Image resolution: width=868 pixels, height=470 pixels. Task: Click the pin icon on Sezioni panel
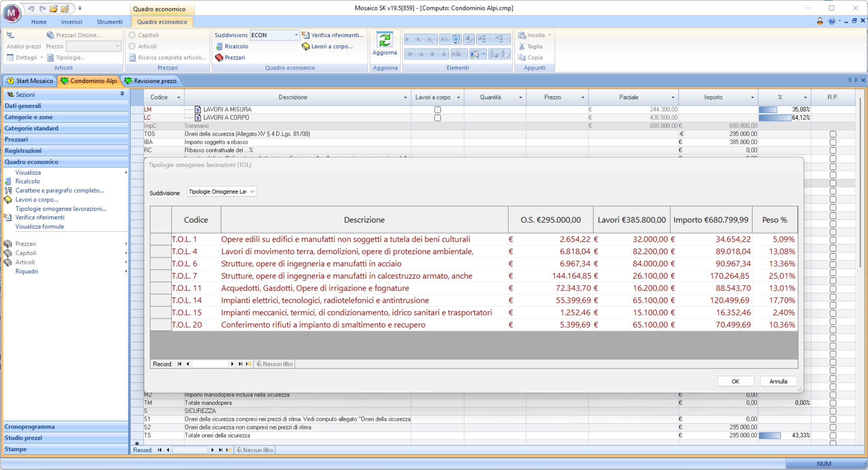(122, 94)
